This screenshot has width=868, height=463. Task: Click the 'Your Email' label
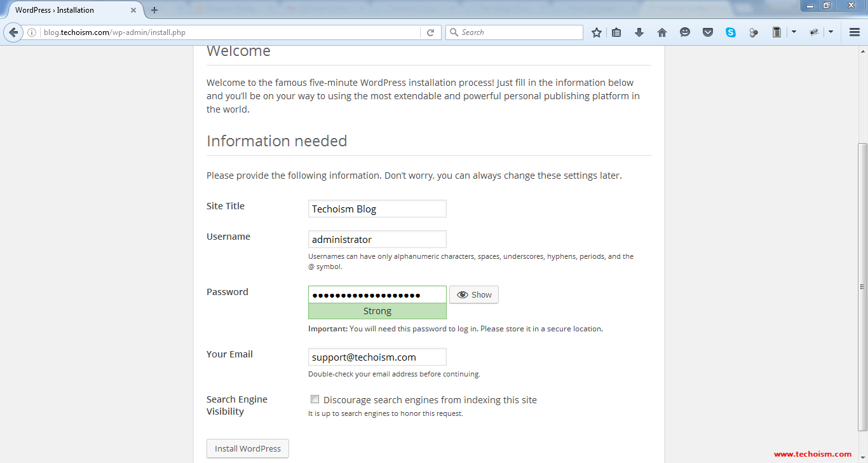coord(229,354)
